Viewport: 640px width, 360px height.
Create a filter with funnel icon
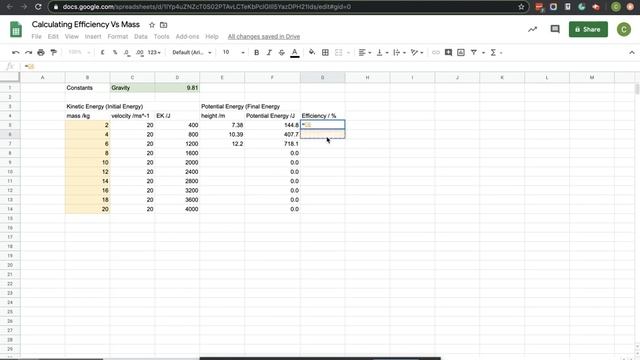click(x=473, y=53)
